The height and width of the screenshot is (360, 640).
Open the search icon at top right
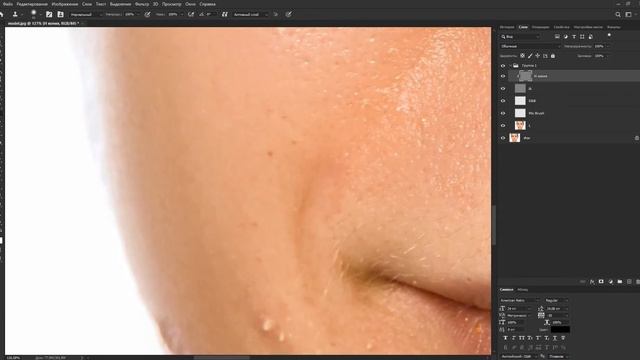click(618, 14)
